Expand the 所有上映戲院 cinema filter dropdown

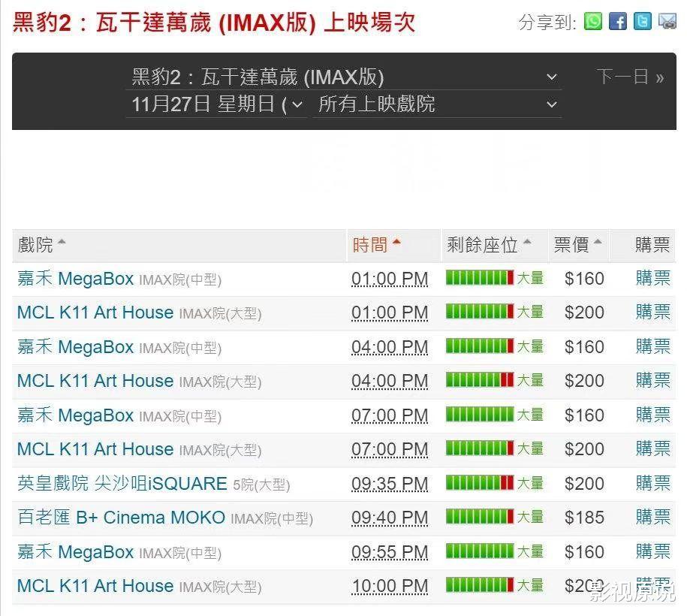point(437,104)
